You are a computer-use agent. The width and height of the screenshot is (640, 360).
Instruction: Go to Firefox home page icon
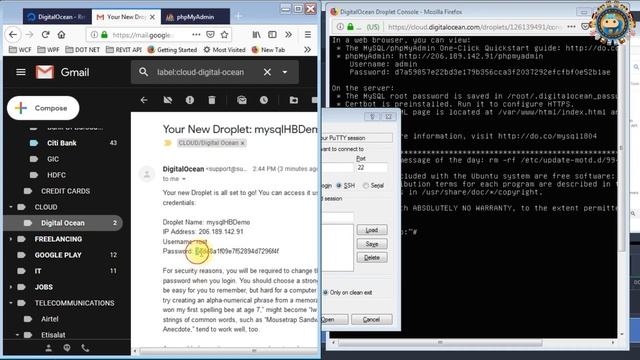pos(61,35)
